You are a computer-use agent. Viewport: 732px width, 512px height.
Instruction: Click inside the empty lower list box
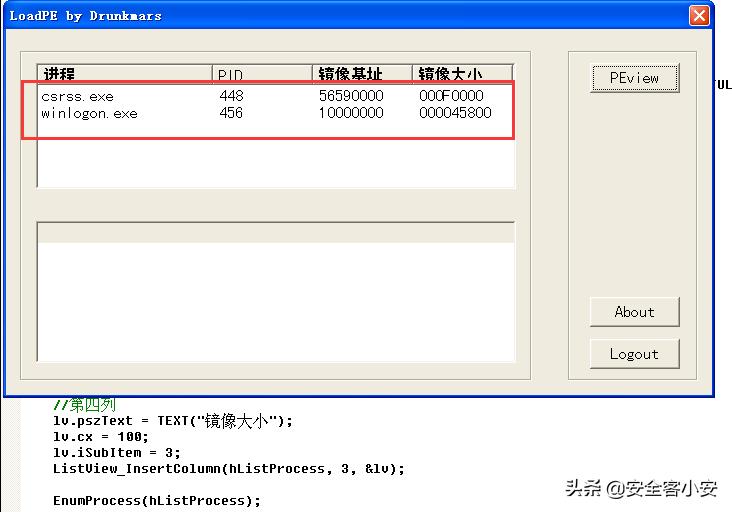click(275, 300)
